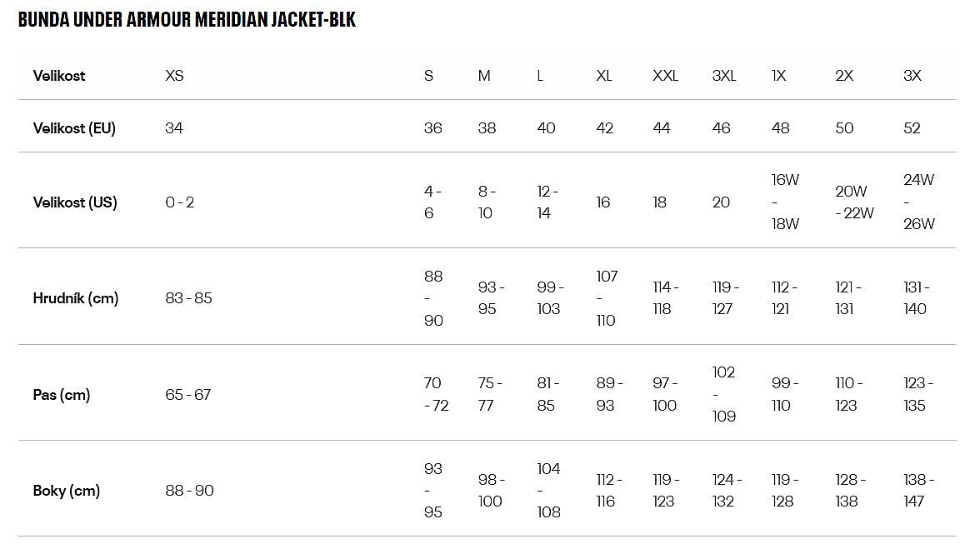The width and height of the screenshot is (980, 554).
Task: Select the Hrudník (cm) row label
Action: pos(76,298)
